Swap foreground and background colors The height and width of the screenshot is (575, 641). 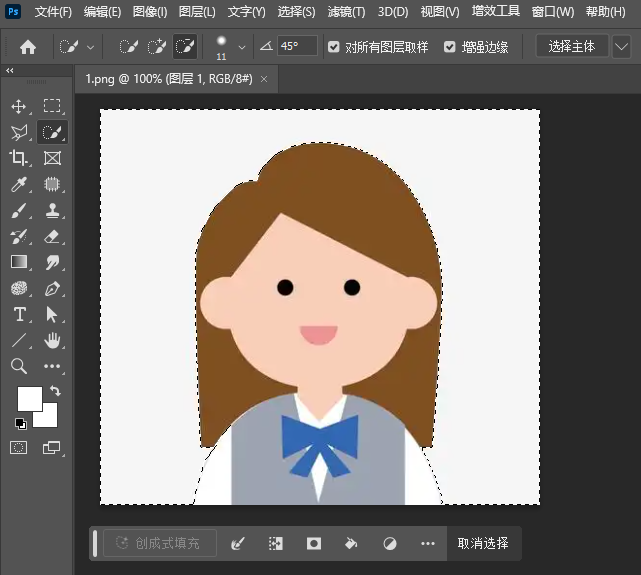click(x=55, y=391)
